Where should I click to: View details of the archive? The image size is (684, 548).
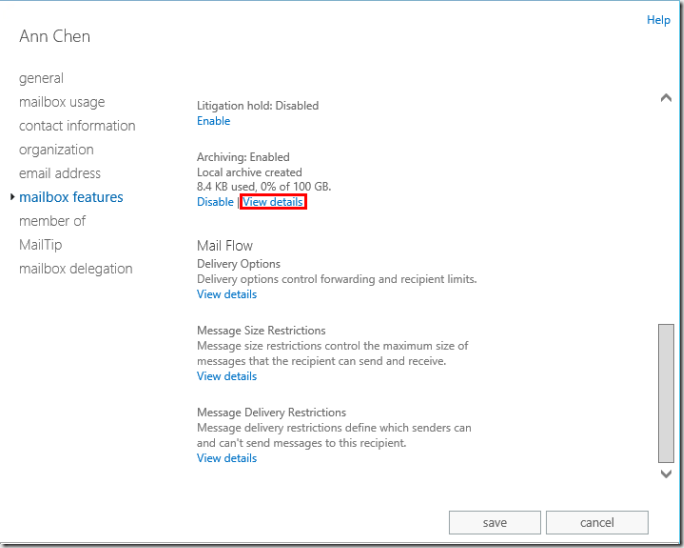[273, 202]
